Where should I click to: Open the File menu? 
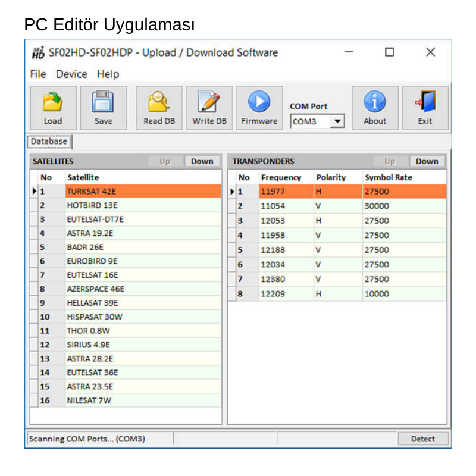[x=38, y=74]
